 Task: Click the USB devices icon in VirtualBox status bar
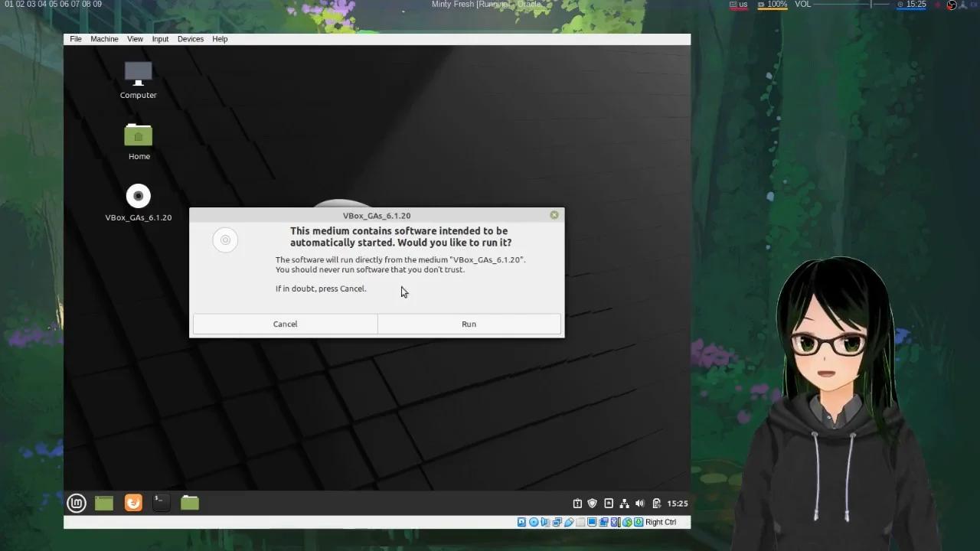(569, 522)
